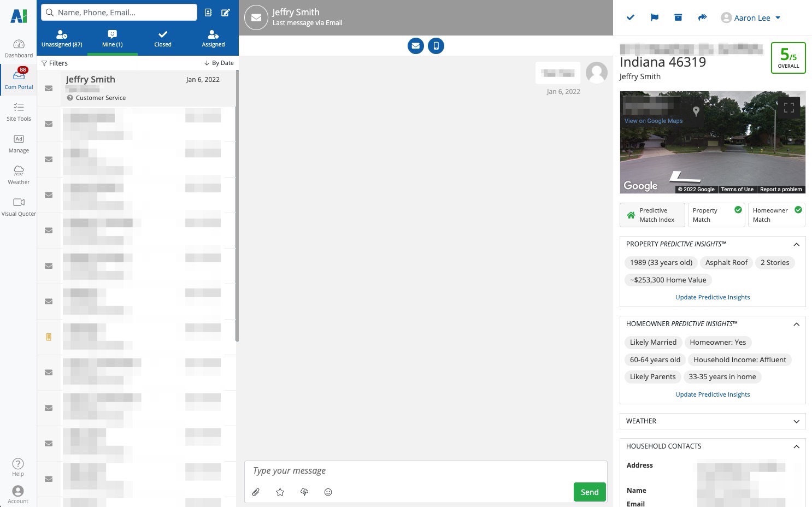The height and width of the screenshot is (507, 812).
Task: Open the Dashboard in the sidebar
Action: coord(19,48)
